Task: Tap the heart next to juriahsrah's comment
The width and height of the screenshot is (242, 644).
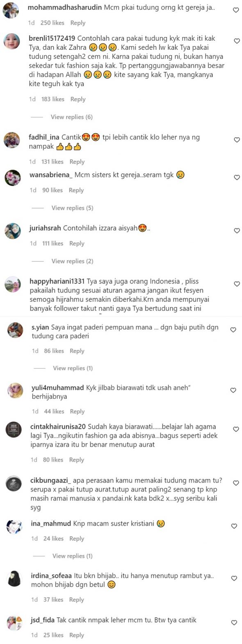Action: tap(237, 231)
